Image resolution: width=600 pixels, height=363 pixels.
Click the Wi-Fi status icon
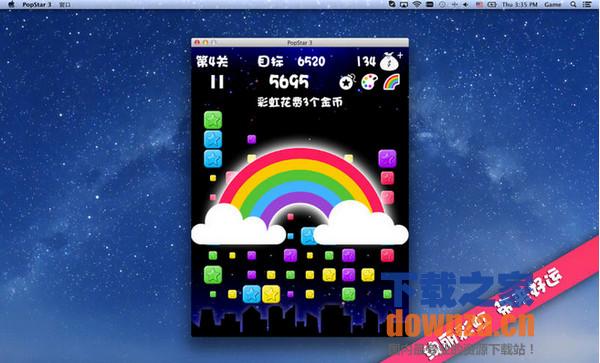(x=417, y=5)
